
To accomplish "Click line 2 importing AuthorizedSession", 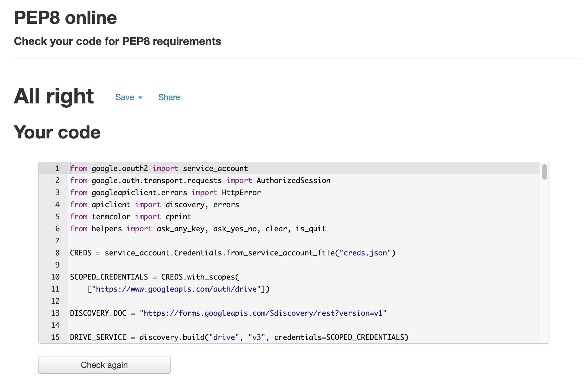I will [x=200, y=180].
